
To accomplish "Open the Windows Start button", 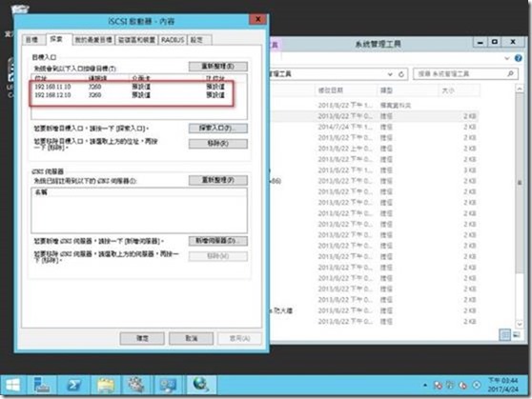I will pos(13,385).
